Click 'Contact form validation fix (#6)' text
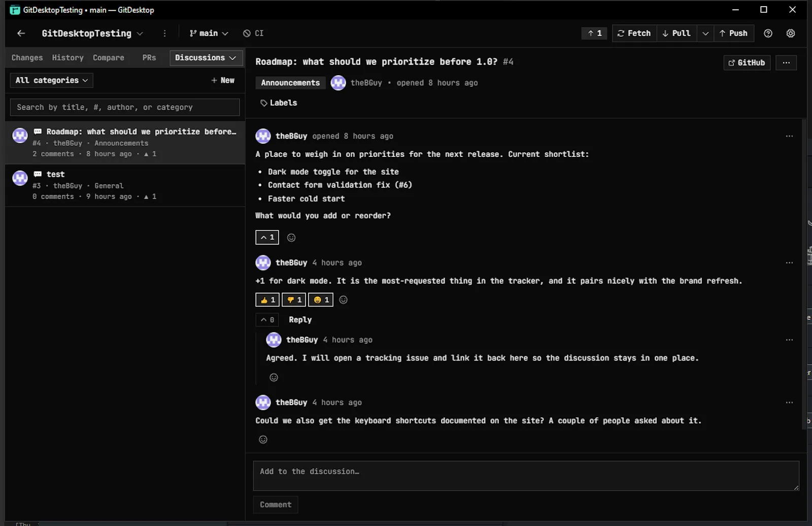812x526 pixels. pyautogui.click(x=340, y=185)
